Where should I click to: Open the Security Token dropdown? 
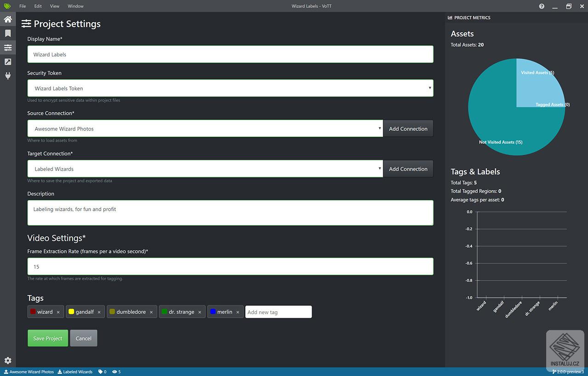tap(230, 88)
